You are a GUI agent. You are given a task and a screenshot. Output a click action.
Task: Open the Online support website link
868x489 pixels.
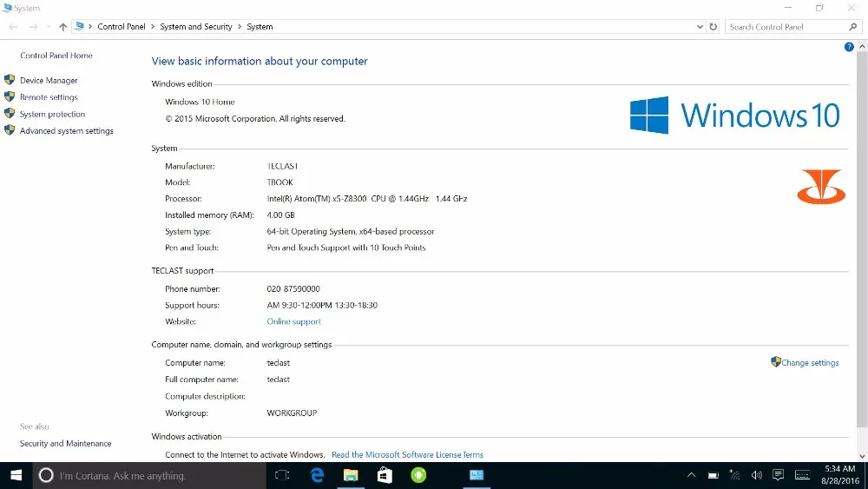coord(293,321)
